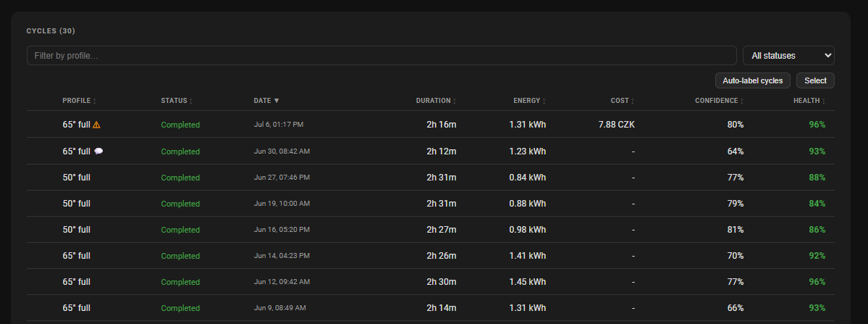Select the Jun 16, 05:20 PM cycle row
Screen dimensions: 868x324
click(431, 229)
